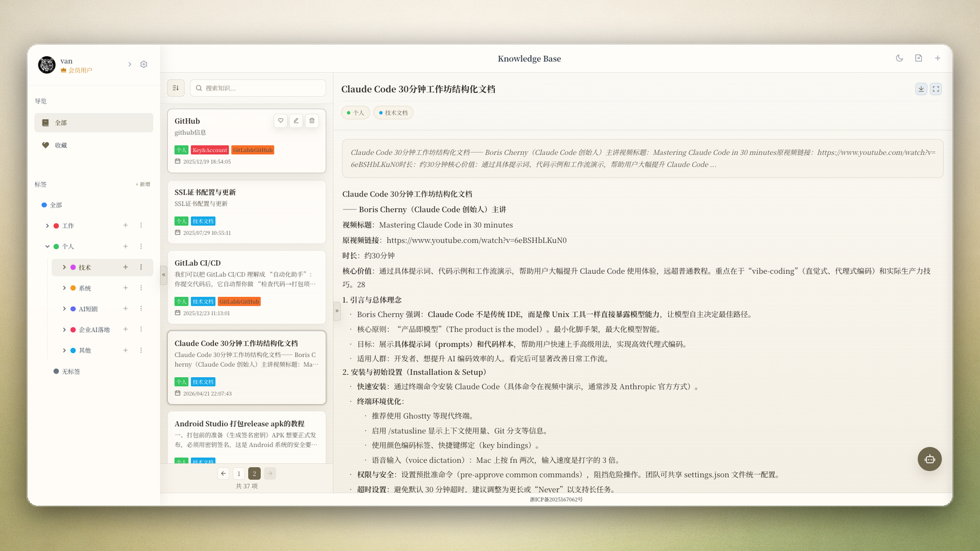Click 新增 to add a tag

[x=143, y=184]
